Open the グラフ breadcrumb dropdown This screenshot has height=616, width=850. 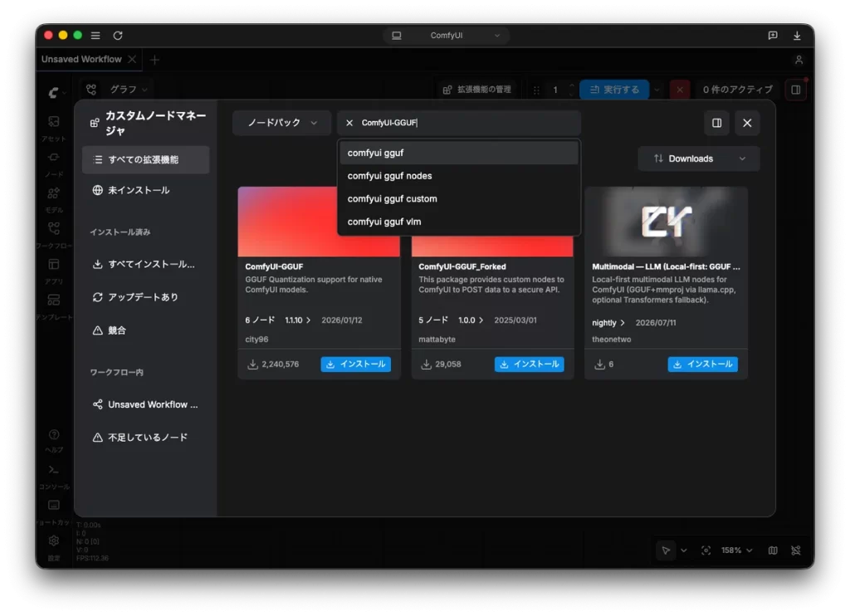(x=129, y=89)
